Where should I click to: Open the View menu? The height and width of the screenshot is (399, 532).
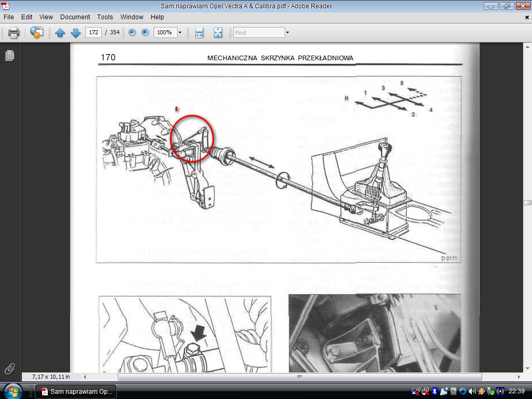pos(46,17)
